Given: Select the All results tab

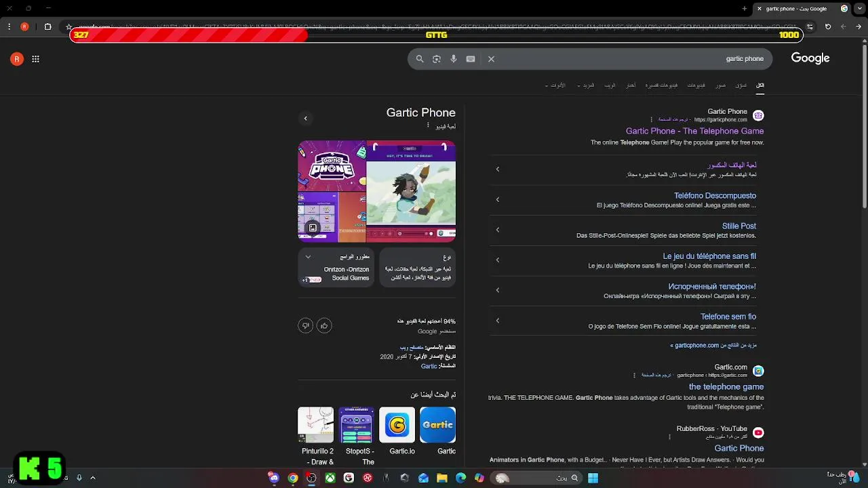Looking at the screenshot, I should (x=760, y=85).
